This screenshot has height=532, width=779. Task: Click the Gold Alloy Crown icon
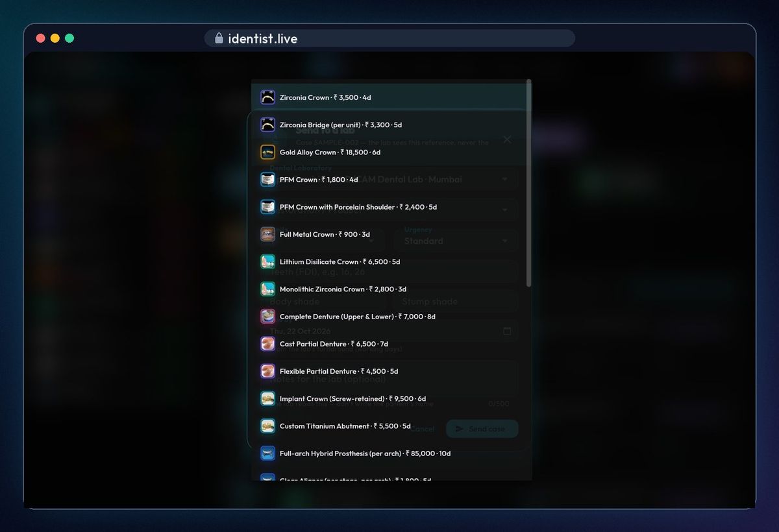268,152
